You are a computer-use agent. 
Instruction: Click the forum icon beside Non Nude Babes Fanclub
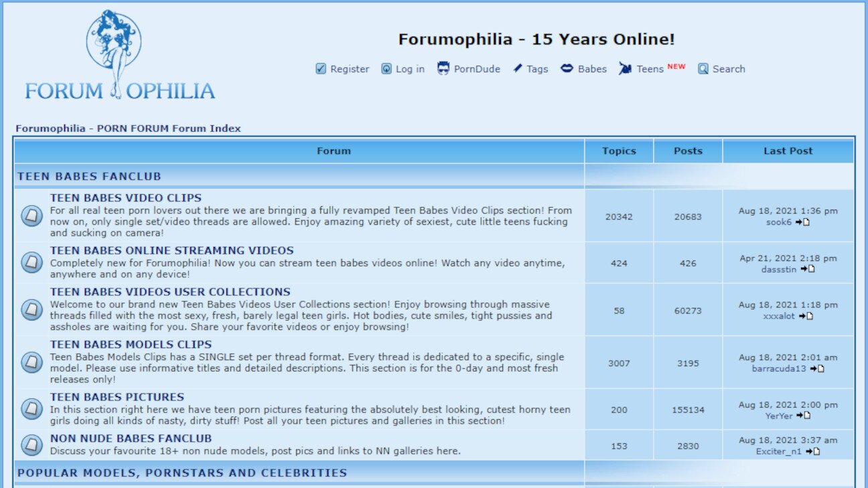point(31,444)
